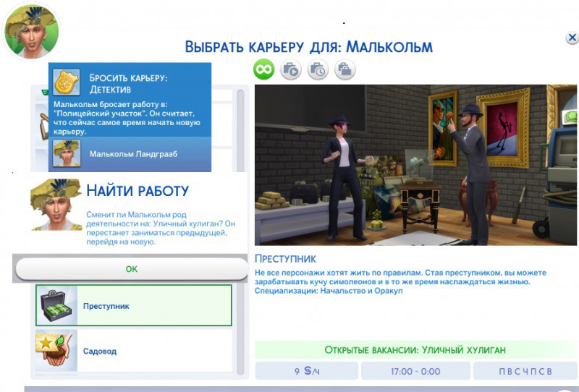Click the 17:00 - 0:00 work hours

click(x=415, y=371)
